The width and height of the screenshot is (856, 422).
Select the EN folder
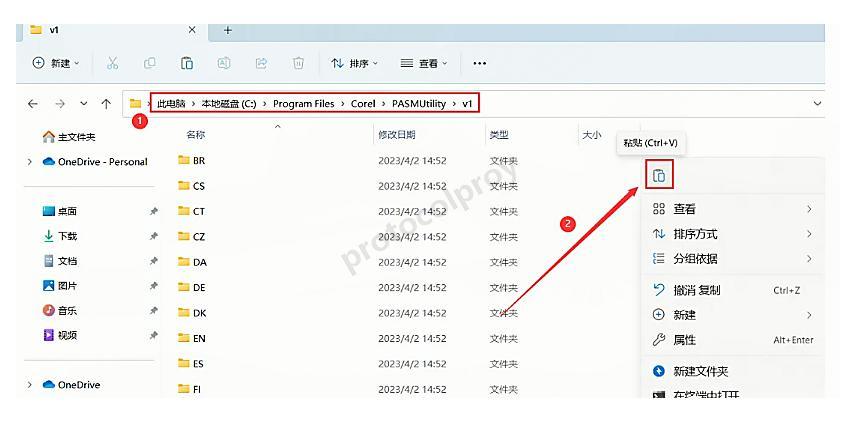pos(192,338)
